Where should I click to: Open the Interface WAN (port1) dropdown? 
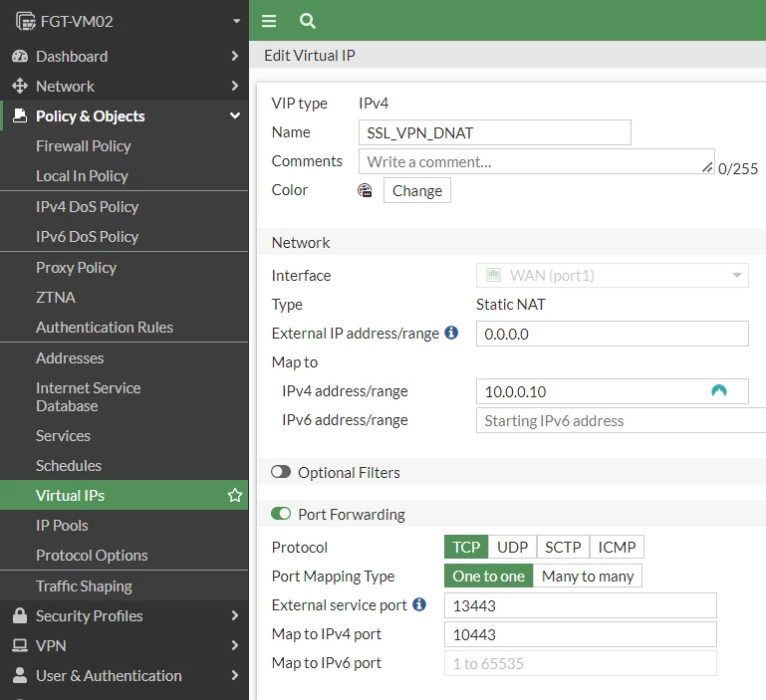(613, 275)
